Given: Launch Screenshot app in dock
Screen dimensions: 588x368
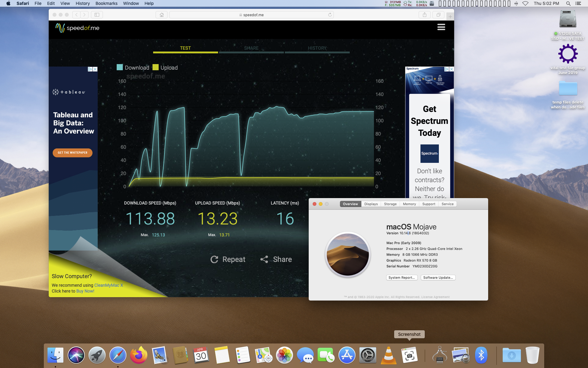Looking at the screenshot, I should click(409, 355).
